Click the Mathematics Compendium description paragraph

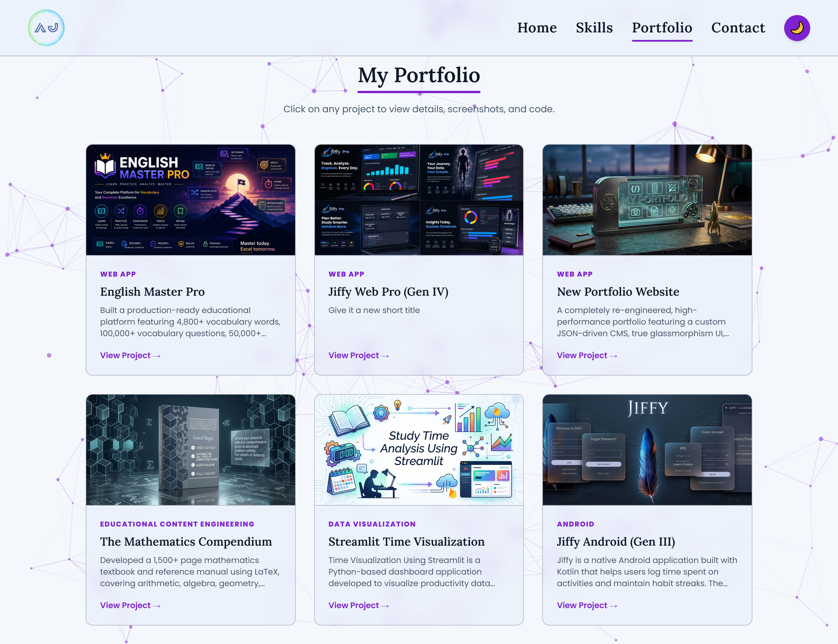pyautogui.click(x=190, y=572)
